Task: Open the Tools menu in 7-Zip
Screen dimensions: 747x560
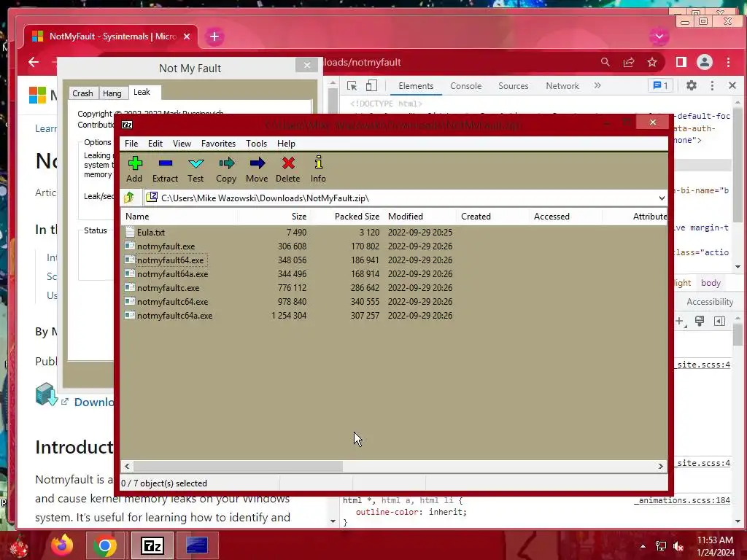Action: tap(256, 144)
